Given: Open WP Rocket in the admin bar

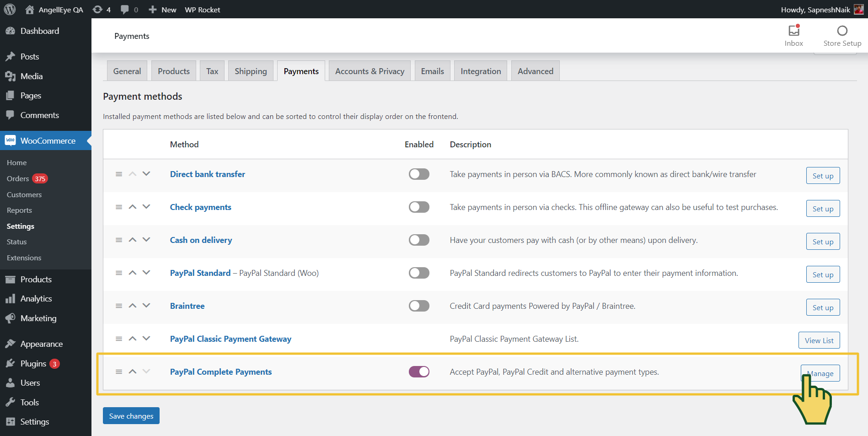Looking at the screenshot, I should tap(203, 10).
